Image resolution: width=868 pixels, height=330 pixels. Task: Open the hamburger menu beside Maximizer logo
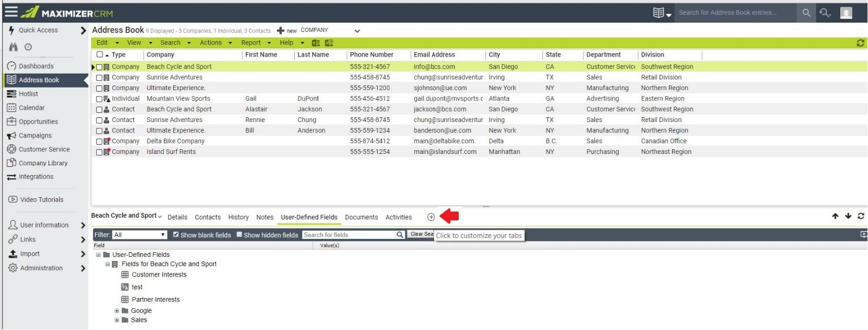click(x=11, y=12)
